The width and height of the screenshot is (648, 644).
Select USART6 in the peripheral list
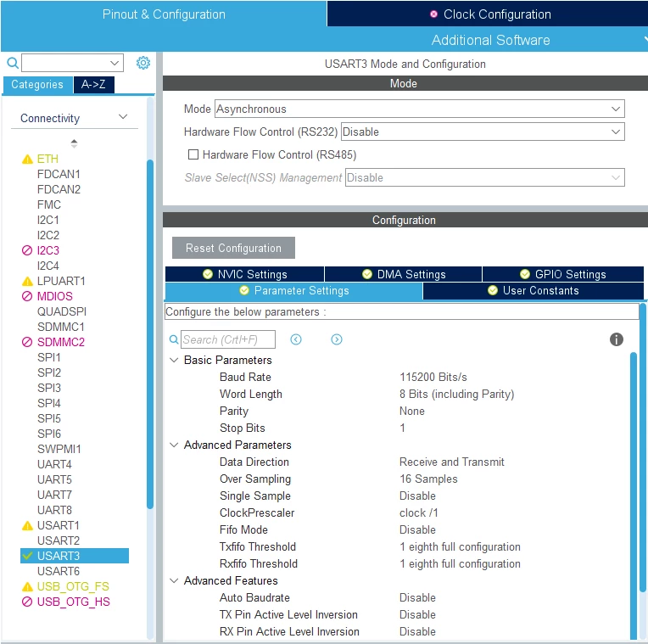[x=59, y=571]
